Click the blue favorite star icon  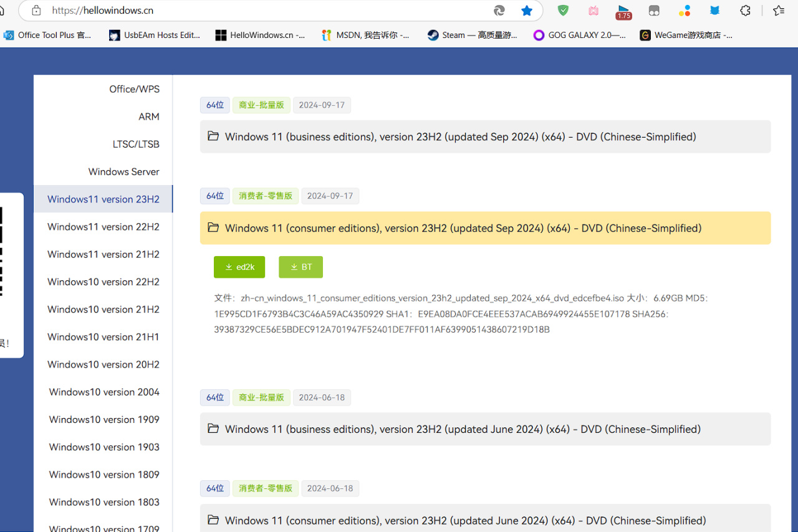(527, 10)
